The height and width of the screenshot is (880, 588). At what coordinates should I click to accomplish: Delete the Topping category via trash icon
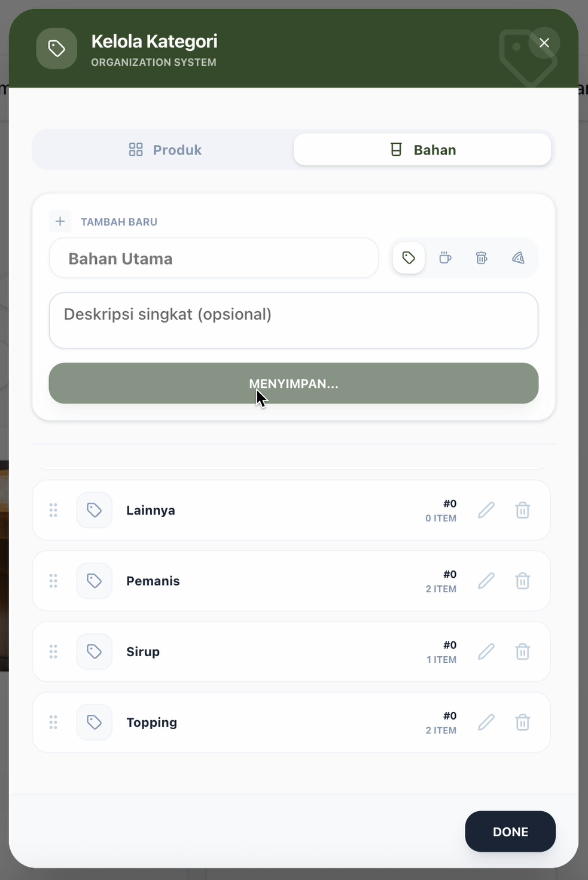pos(522,723)
